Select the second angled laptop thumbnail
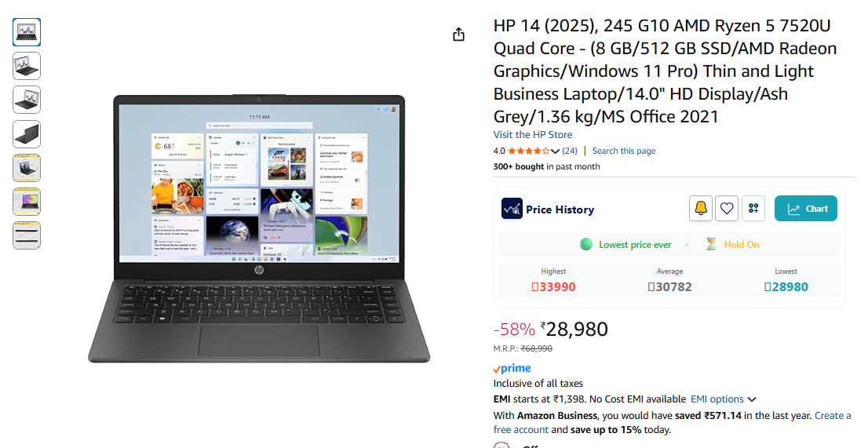The image size is (868, 448). (x=27, y=66)
